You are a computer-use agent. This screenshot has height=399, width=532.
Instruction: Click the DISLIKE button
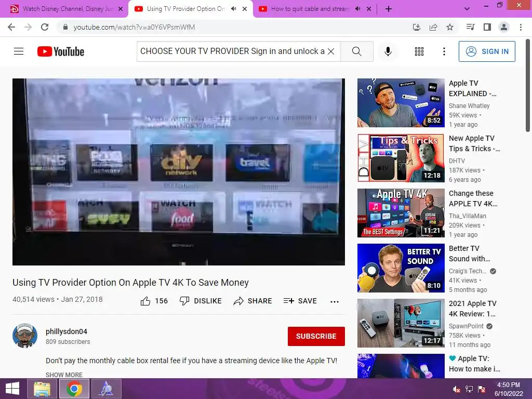201,301
